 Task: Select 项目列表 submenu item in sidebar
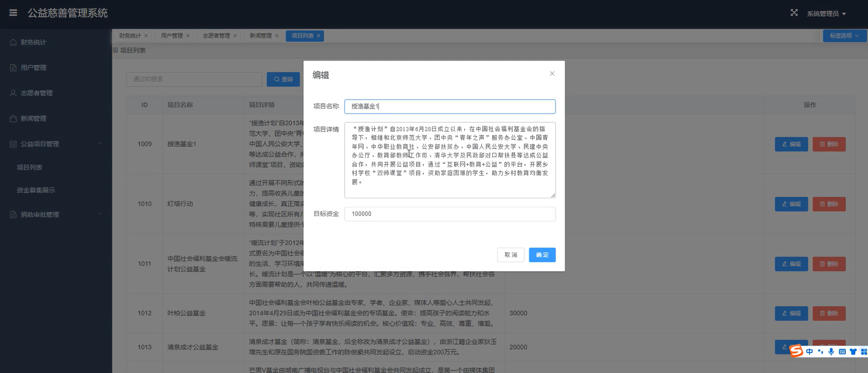(29, 167)
